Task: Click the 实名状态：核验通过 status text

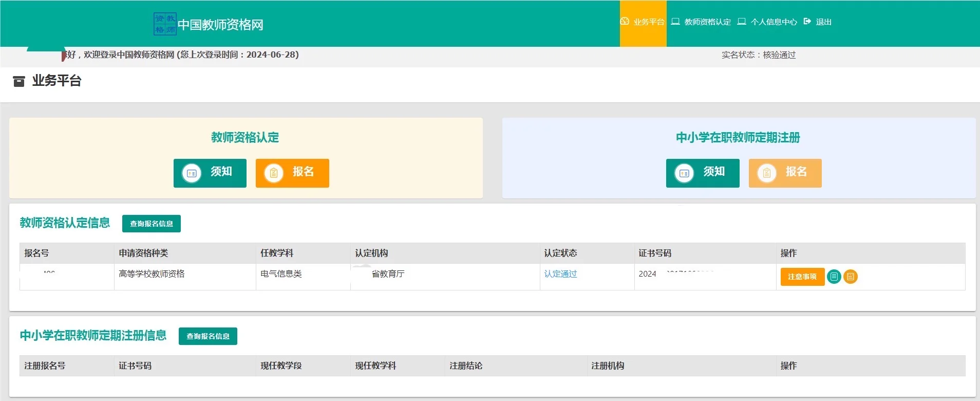Action: [x=759, y=55]
